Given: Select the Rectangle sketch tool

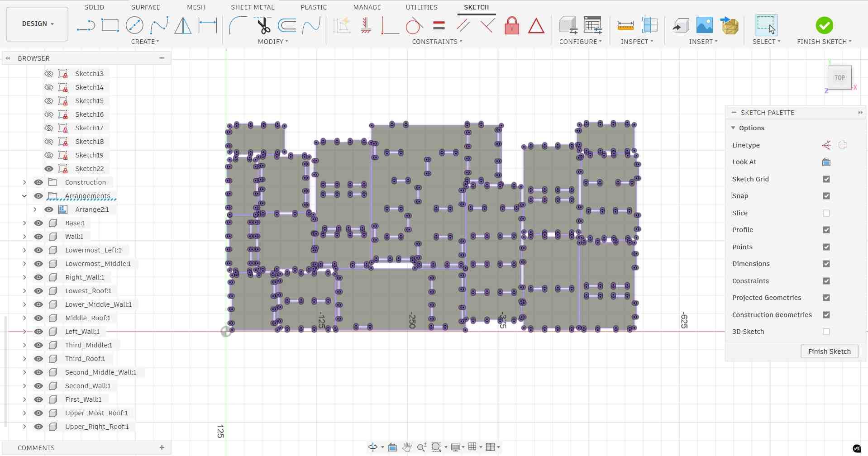Looking at the screenshot, I should (x=110, y=25).
